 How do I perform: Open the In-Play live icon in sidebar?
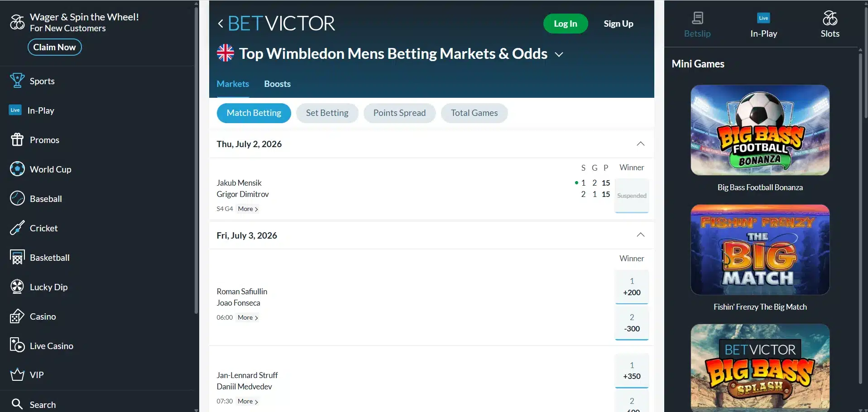(x=15, y=110)
